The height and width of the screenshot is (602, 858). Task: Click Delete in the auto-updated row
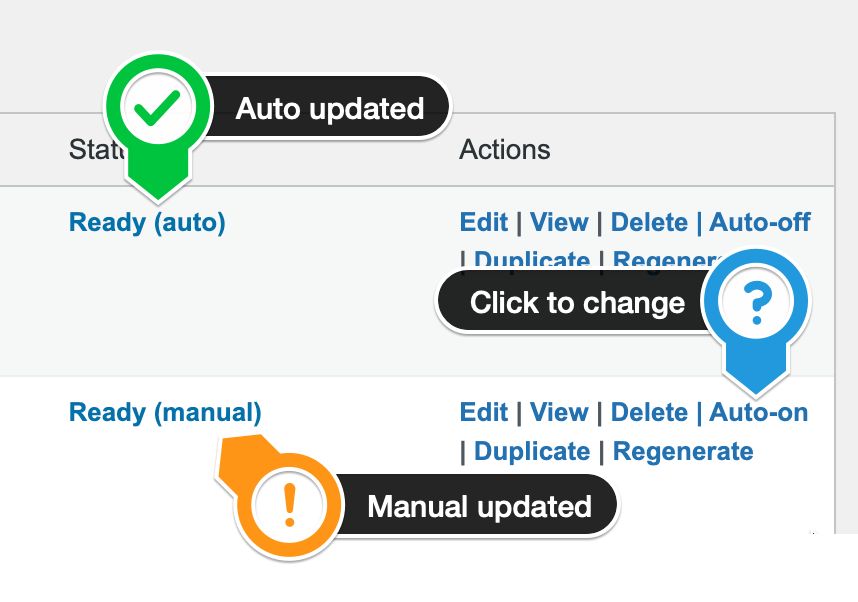coord(649,222)
